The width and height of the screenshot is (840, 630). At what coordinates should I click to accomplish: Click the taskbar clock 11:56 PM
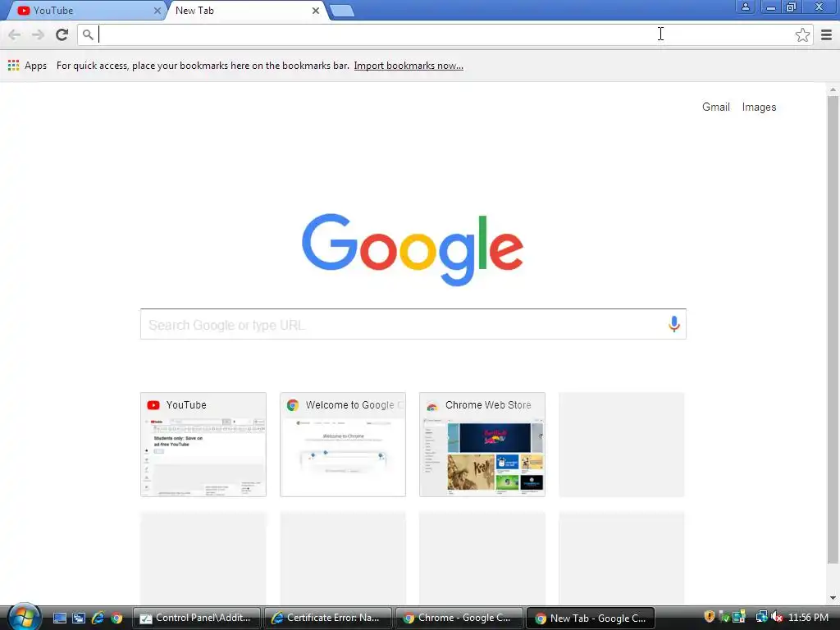pyautogui.click(x=808, y=618)
